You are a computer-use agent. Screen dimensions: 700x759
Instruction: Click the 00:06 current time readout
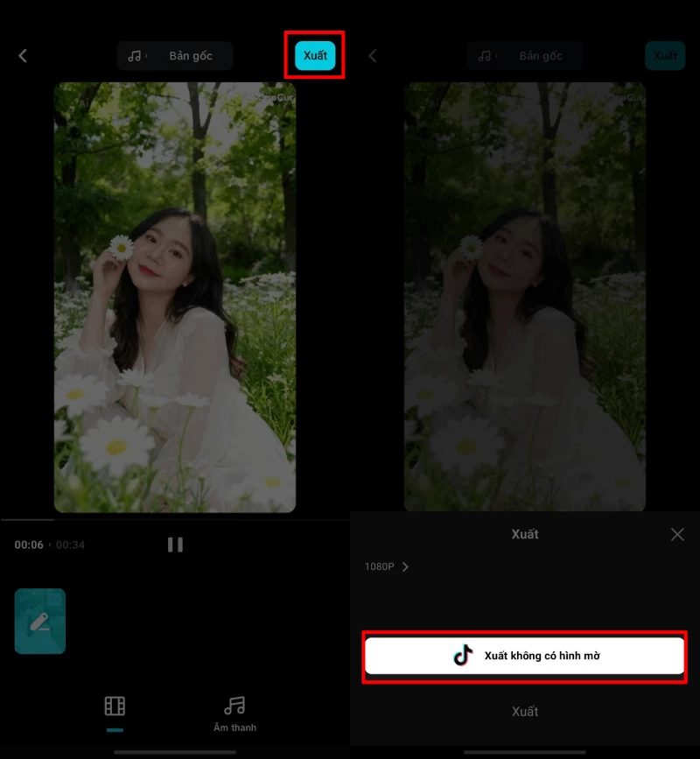pos(29,545)
